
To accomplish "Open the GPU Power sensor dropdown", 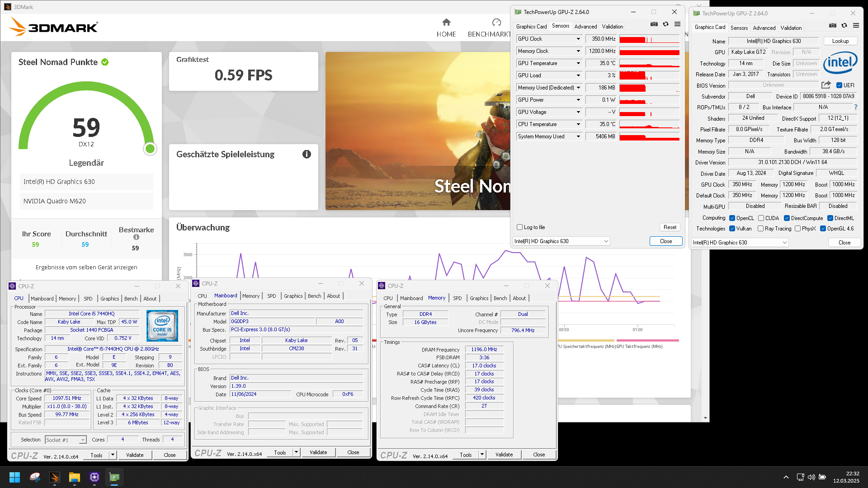I will [578, 100].
